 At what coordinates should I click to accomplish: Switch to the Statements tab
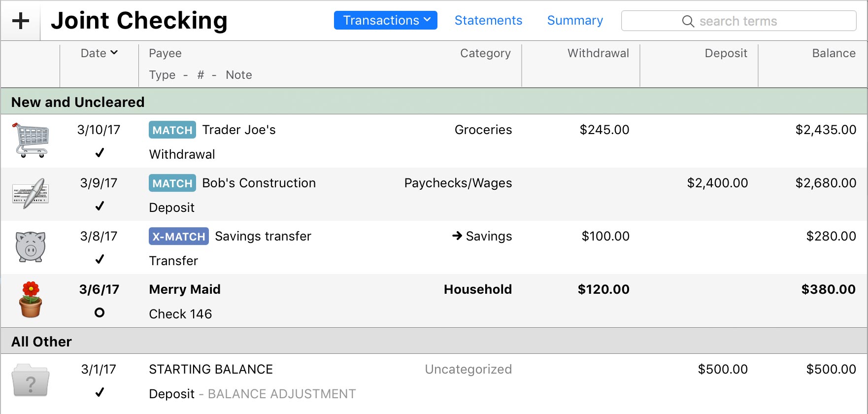pyautogui.click(x=488, y=20)
